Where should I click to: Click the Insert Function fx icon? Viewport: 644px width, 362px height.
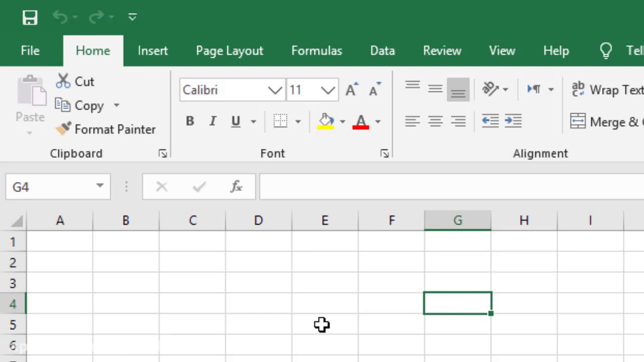tap(236, 187)
